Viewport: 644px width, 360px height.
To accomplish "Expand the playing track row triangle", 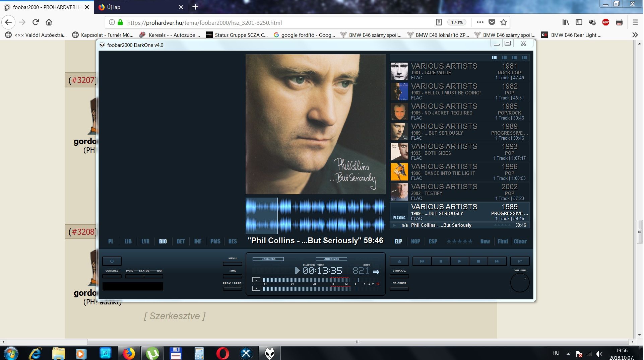I will pyautogui.click(x=394, y=225).
